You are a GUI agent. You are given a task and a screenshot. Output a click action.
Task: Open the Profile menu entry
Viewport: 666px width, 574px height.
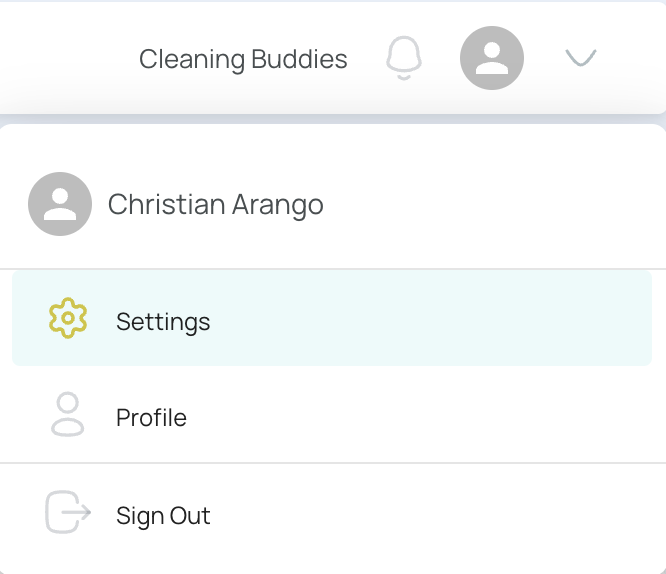click(x=332, y=415)
